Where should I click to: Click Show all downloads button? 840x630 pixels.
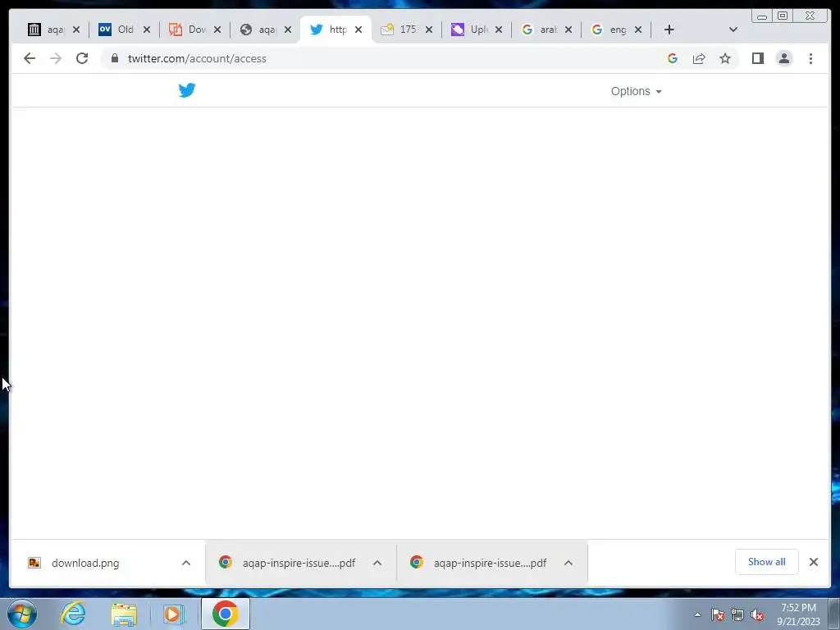[767, 562]
